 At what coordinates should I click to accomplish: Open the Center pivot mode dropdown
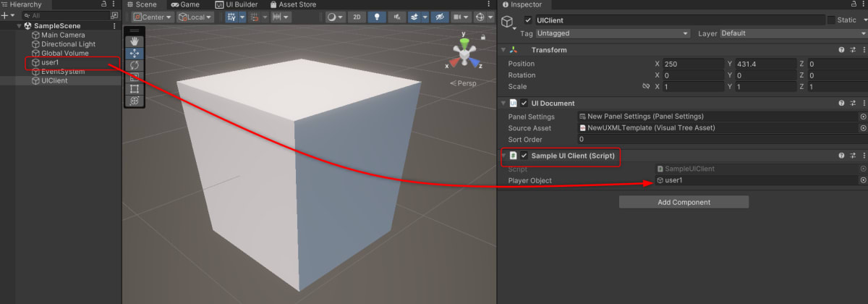153,17
